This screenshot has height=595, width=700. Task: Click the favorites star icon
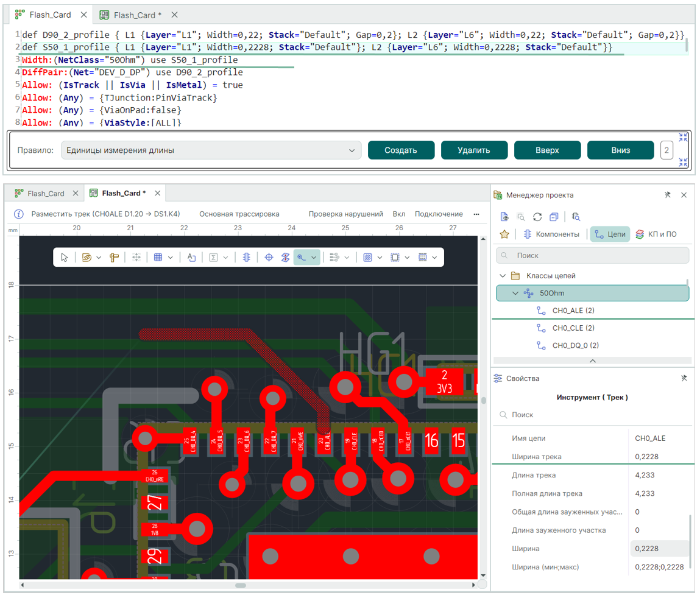504,234
